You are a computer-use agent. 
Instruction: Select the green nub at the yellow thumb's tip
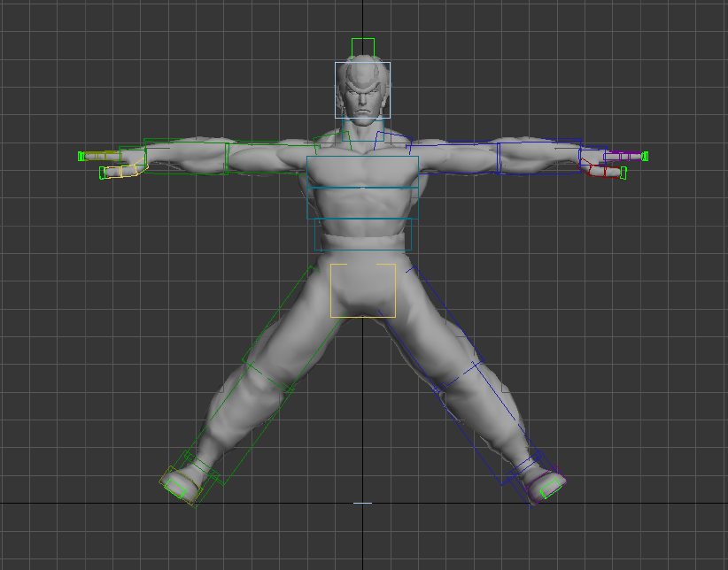pyautogui.click(x=102, y=173)
